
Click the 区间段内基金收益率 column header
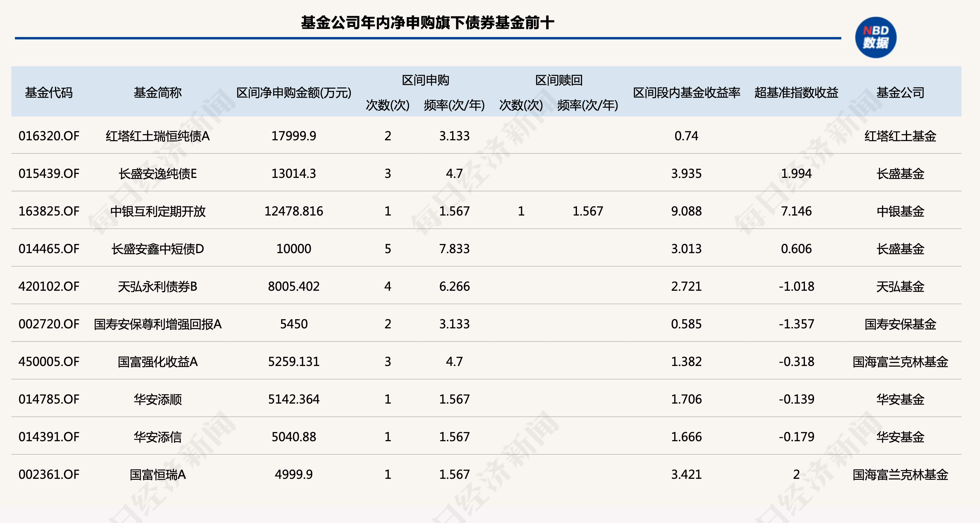pyautogui.click(x=686, y=92)
